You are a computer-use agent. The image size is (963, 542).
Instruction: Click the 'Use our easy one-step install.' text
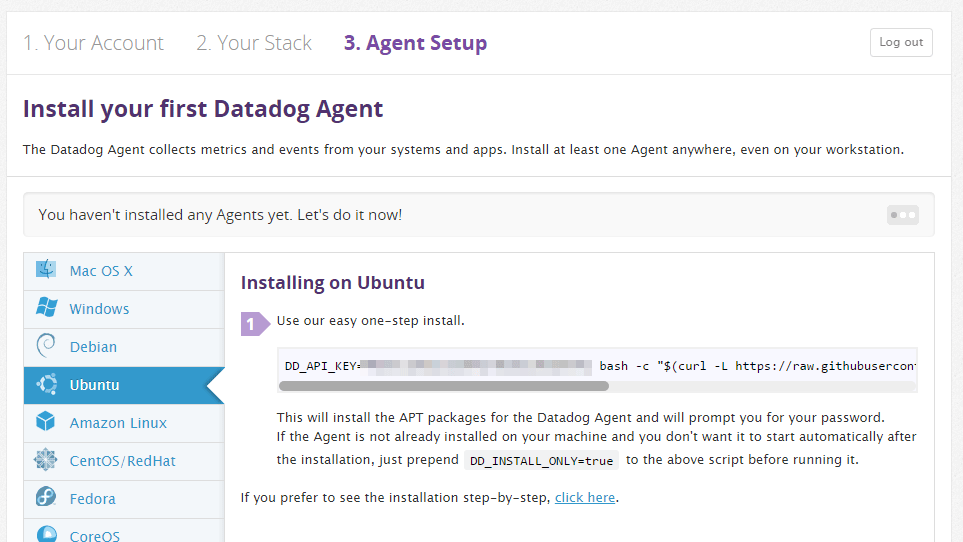pos(370,320)
